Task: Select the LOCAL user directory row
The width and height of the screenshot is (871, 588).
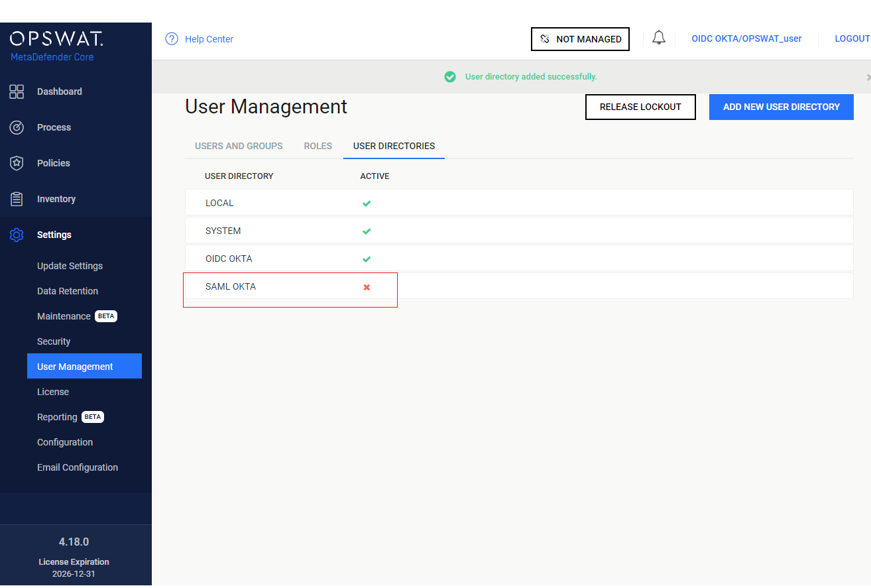Action: pos(519,203)
